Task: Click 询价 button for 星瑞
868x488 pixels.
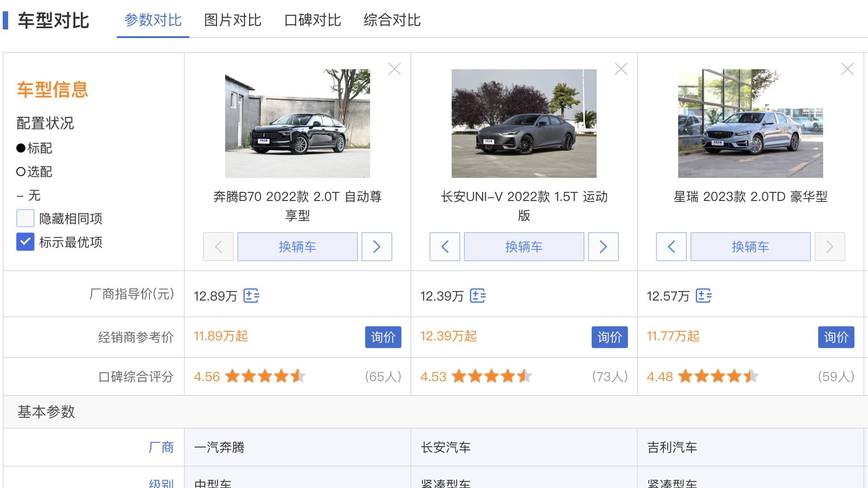Action: coord(836,337)
